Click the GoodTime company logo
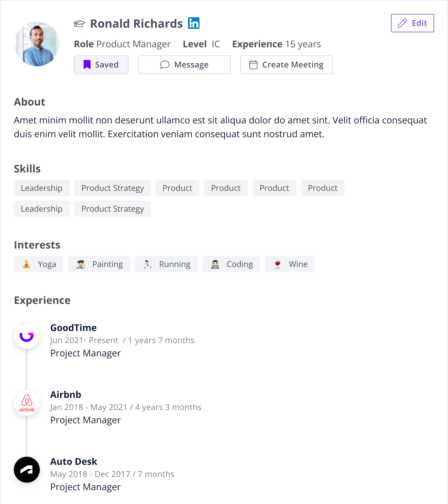 click(27, 336)
